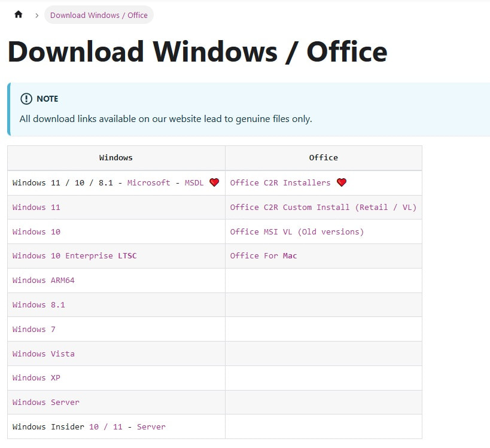Open Windows 10 Enterprise LTSC link
This screenshot has height=448, width=490.
(74, 255)
